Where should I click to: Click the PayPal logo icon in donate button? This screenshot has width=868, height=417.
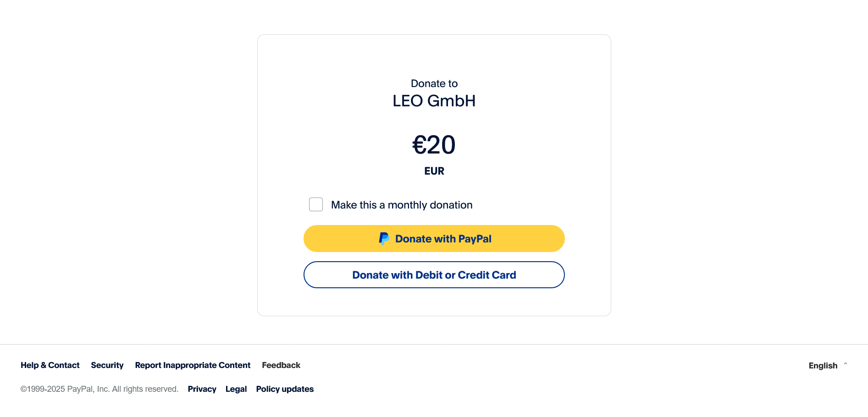384,239
